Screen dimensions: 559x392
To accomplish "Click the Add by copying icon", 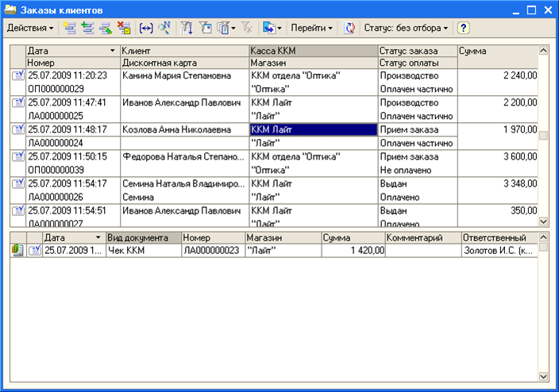I will [87, 28].
